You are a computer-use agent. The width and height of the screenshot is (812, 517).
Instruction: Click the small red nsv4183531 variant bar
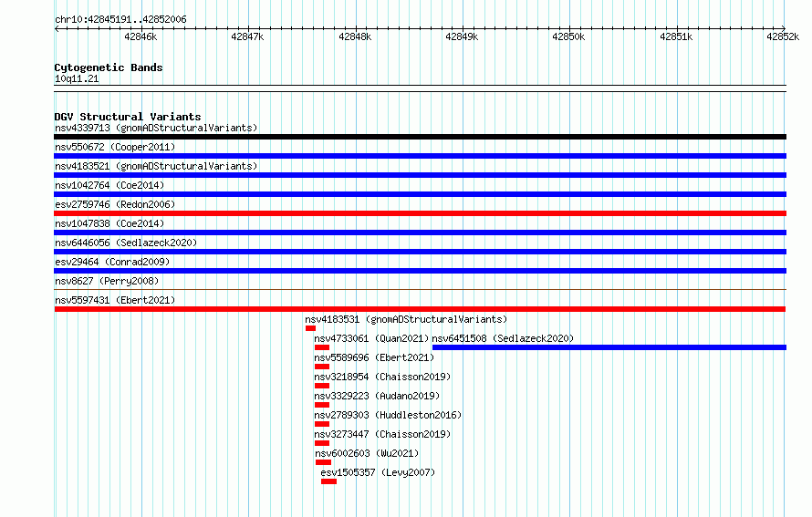coord(310,328)
